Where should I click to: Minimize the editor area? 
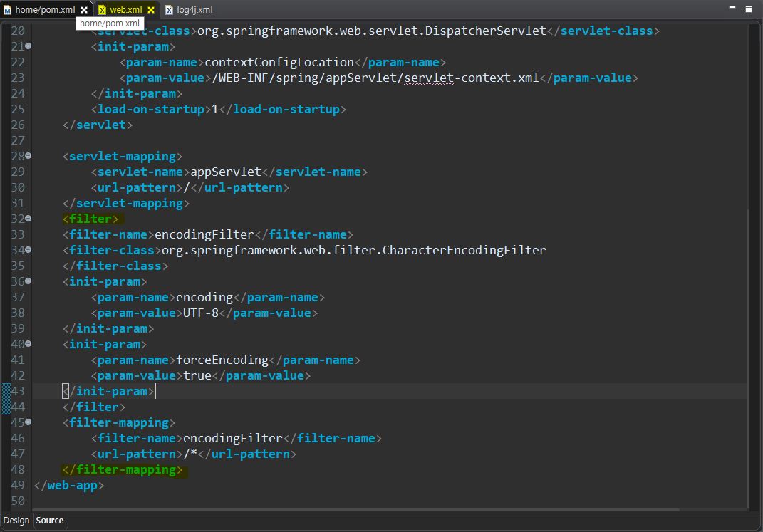tap(732, 9)
